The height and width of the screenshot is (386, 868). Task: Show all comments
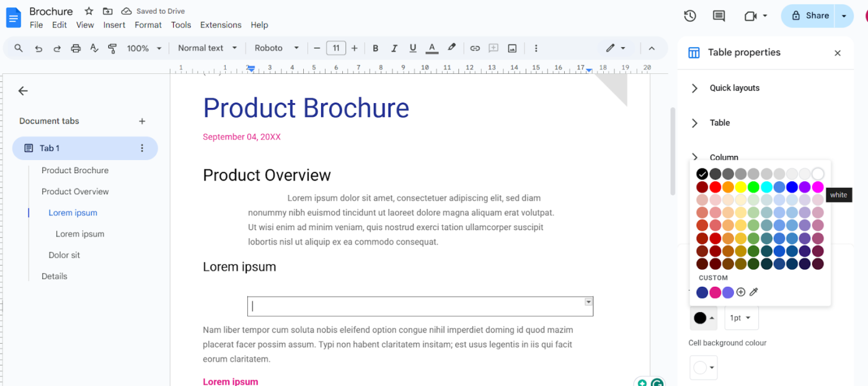coord(719,16)
